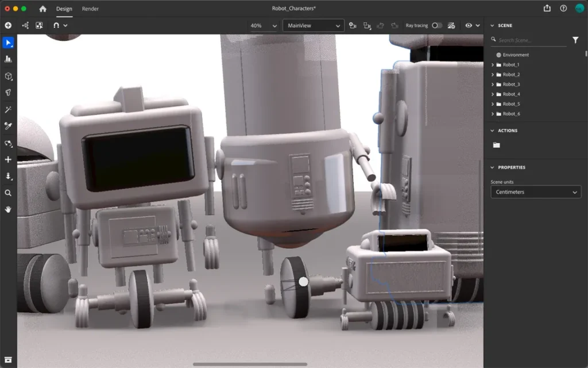Switch to the Design tab
588x368 pixels.
[x=64, y=9]
